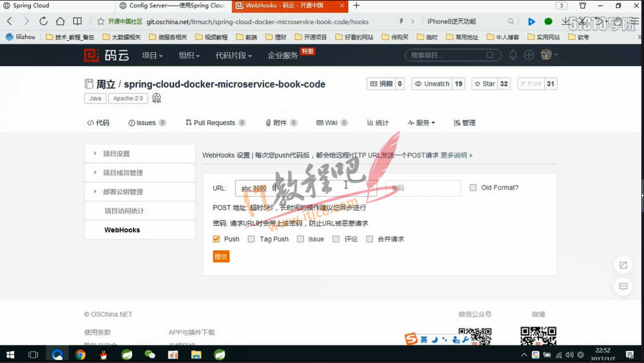This screenshot has height=363, width=644.
Task: Open user avatar dropdown menu
Action: (x=549, y=55)
